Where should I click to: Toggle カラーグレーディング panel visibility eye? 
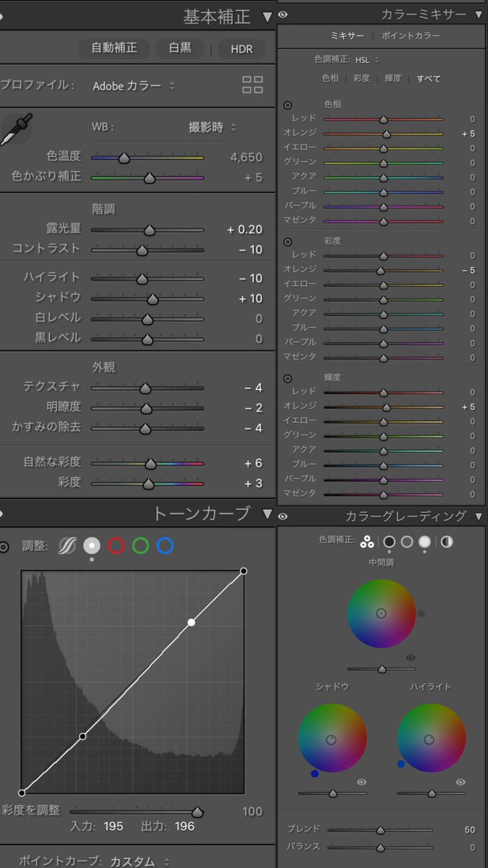(283, 516)
